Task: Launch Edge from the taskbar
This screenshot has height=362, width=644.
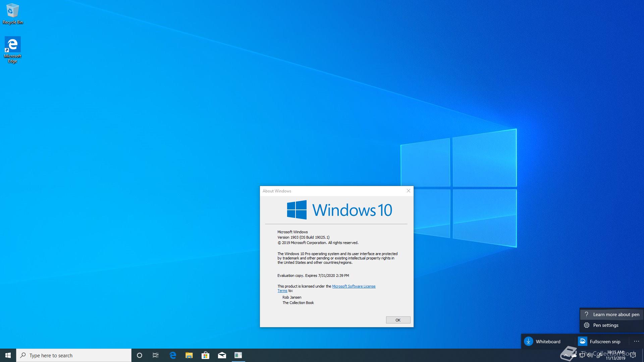Action: 173,355
